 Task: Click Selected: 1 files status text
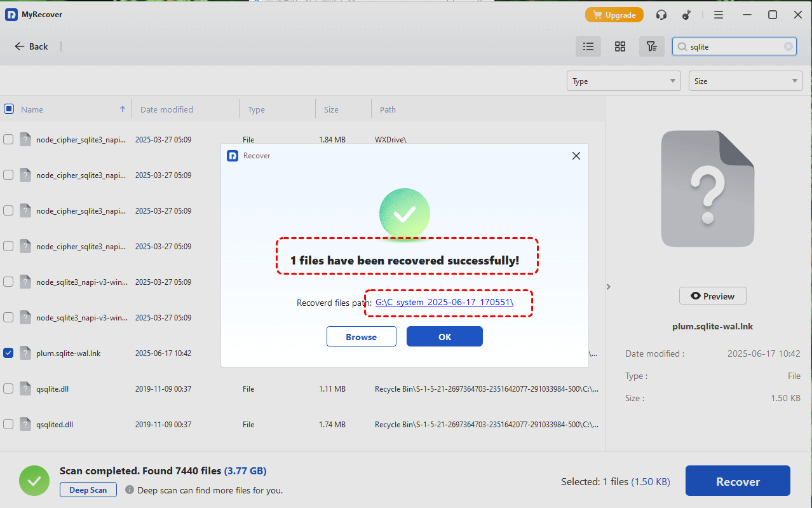(x=615, y=482)
